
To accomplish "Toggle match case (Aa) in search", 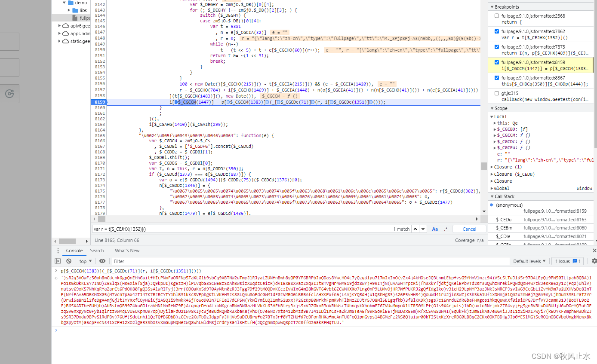I will (x=435, y=229).
